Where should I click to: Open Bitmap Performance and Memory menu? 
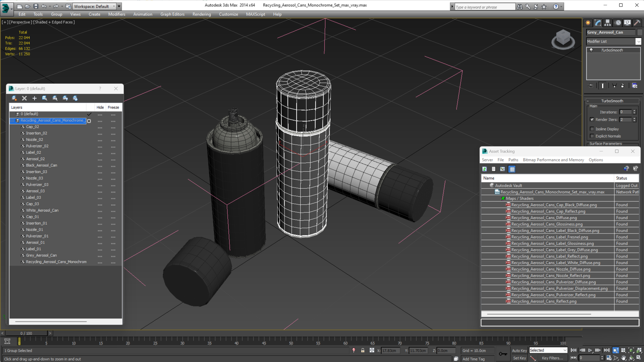point(553,160)
